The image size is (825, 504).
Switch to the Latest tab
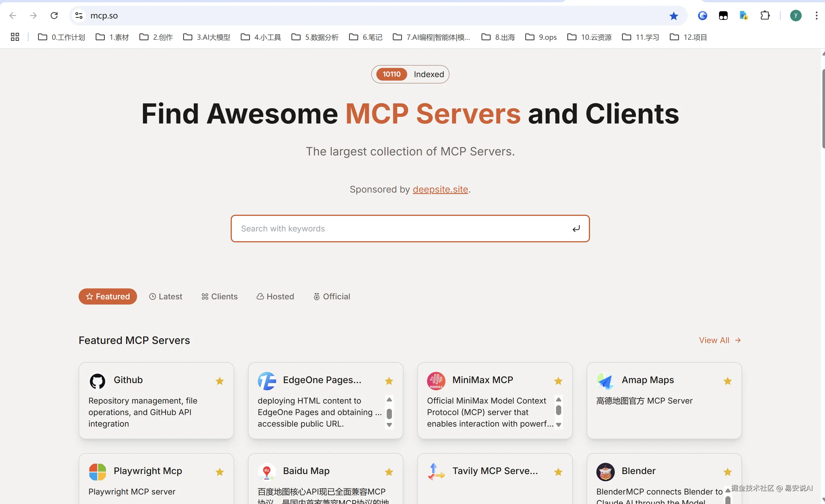[166, 296]
